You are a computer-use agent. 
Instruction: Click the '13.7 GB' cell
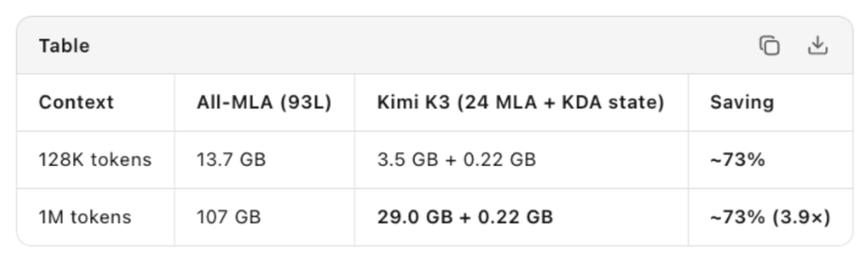(x=231, y=160)
